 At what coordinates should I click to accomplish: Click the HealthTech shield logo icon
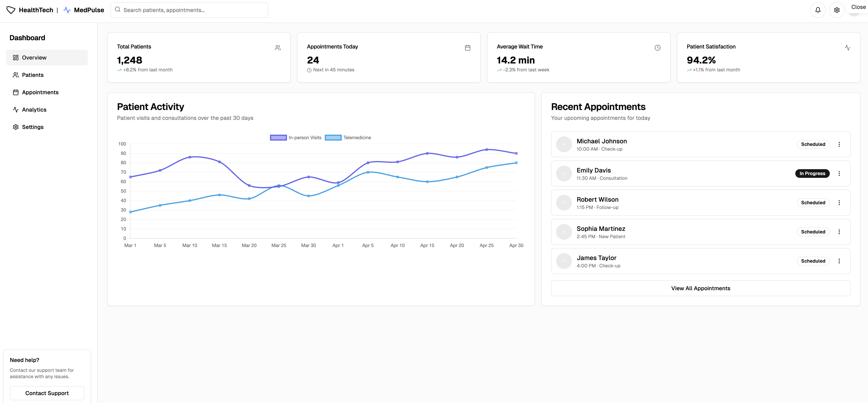point(11,10)
